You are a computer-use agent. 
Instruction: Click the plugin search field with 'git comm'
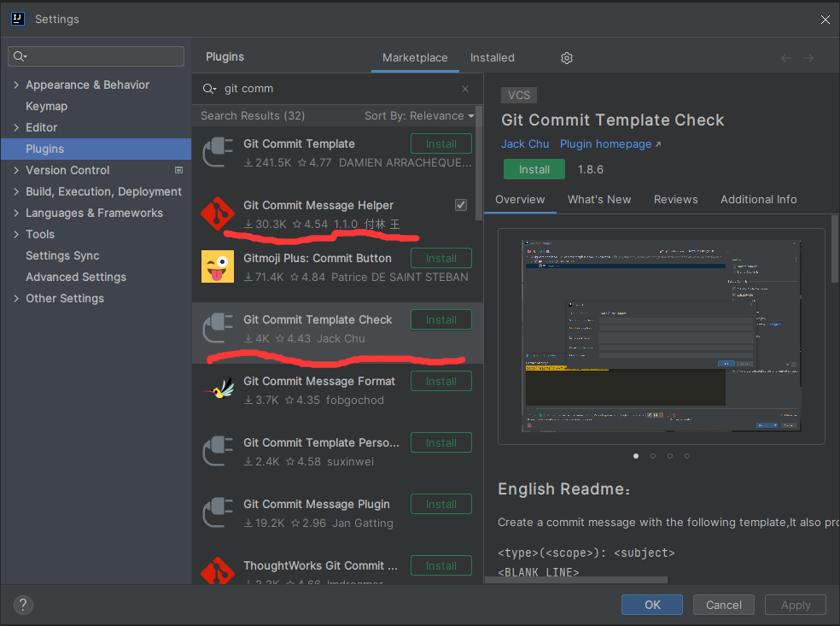[337, 89]
